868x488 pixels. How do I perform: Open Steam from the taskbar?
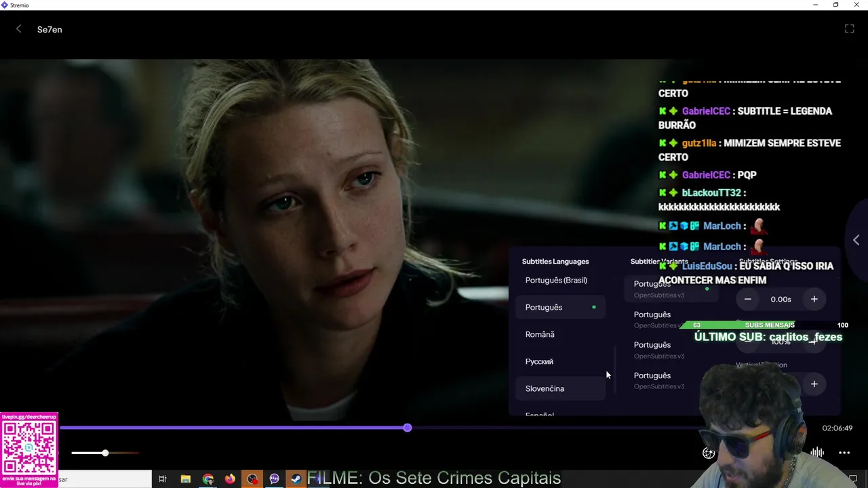click(x=296, y=479)
